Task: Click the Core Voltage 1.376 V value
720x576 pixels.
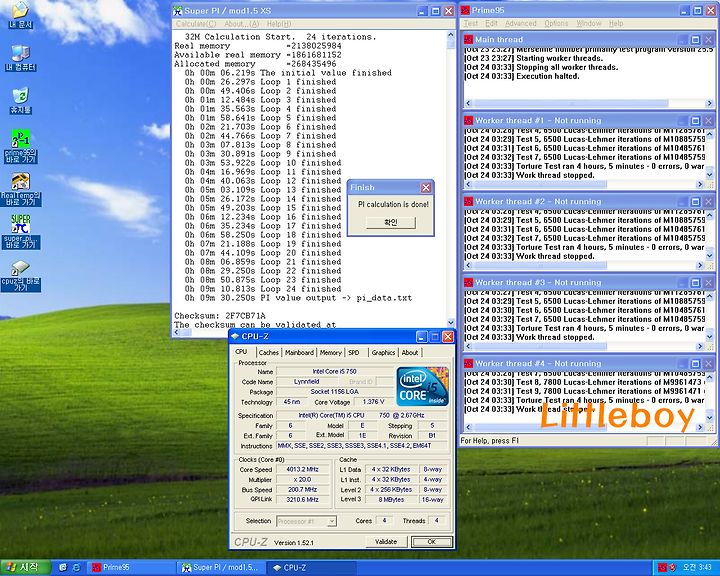Action: pyautogui.click(x=373, y=402)
